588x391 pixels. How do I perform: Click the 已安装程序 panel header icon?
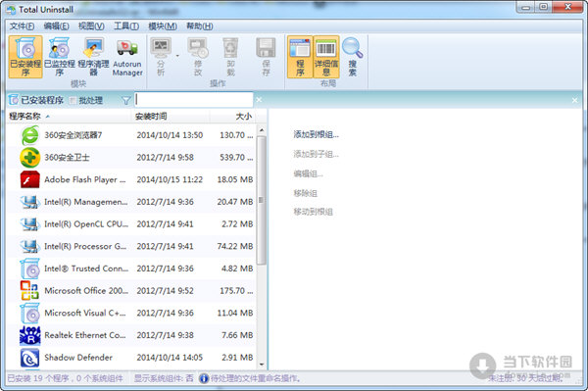14,100
